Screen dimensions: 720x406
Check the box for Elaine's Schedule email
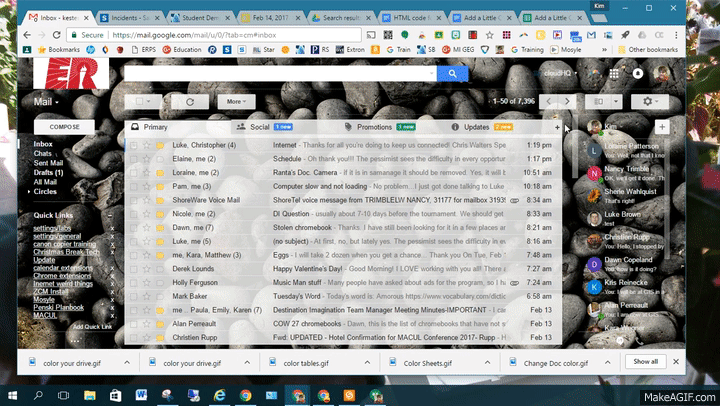click(x=134, y=159)
